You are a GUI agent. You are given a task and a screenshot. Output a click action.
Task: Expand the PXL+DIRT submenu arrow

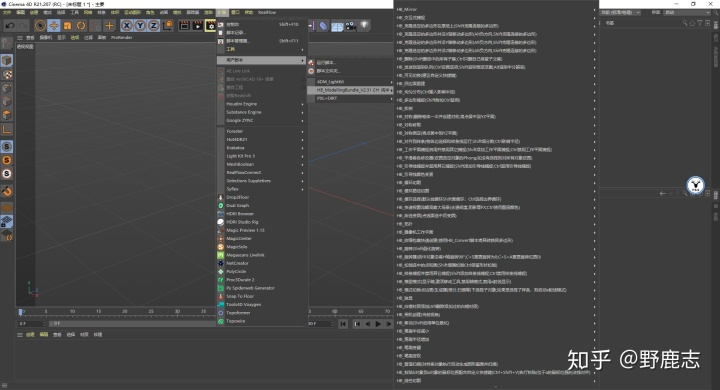tap(391, 98)
